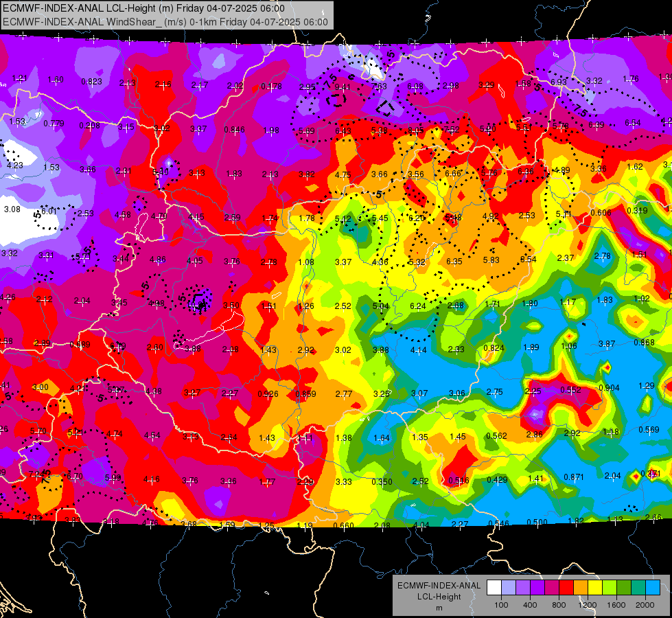Viewport: 672px width, 618px height.
Task: Select the grid value '8.05'
Action: pyautogui.click(x=416, y=130)
